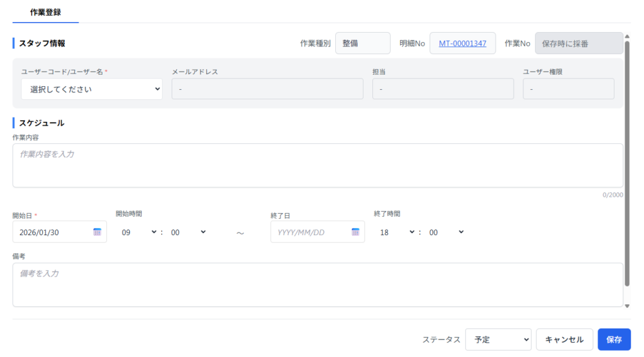
Task: Click the 作業内容 text area
Action: point(318,165)
